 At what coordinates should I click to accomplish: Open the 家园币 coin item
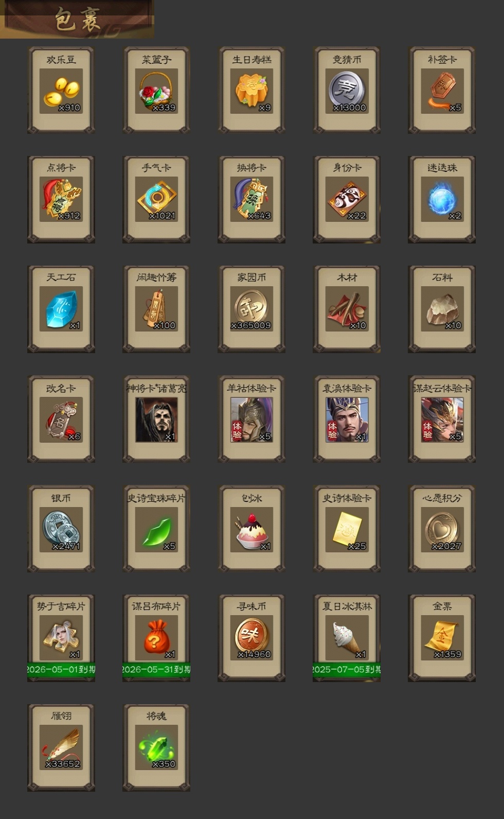pos(251,309)
